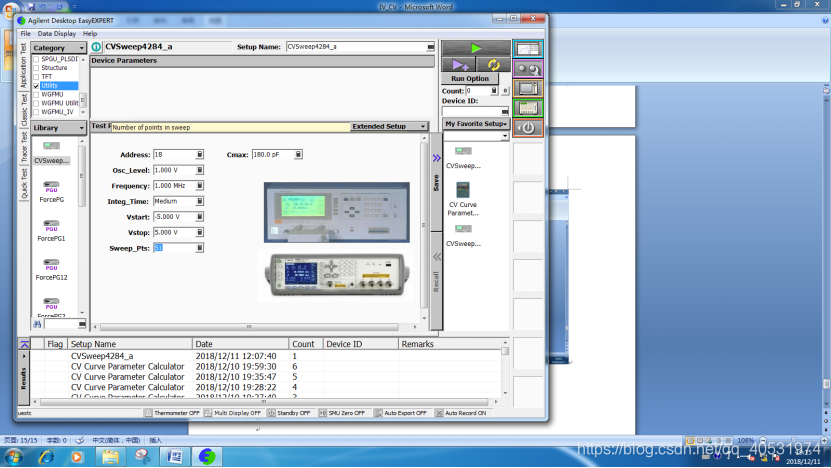Click the Windows Start button
The height and width of the screenshot is (468, 831).
[14, 456]
